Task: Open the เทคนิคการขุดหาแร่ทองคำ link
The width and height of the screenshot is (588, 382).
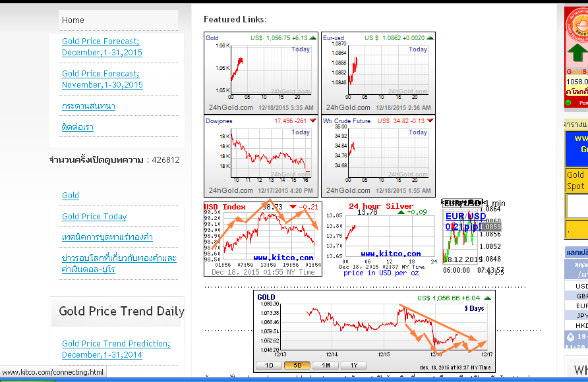Action: (107, 237)
